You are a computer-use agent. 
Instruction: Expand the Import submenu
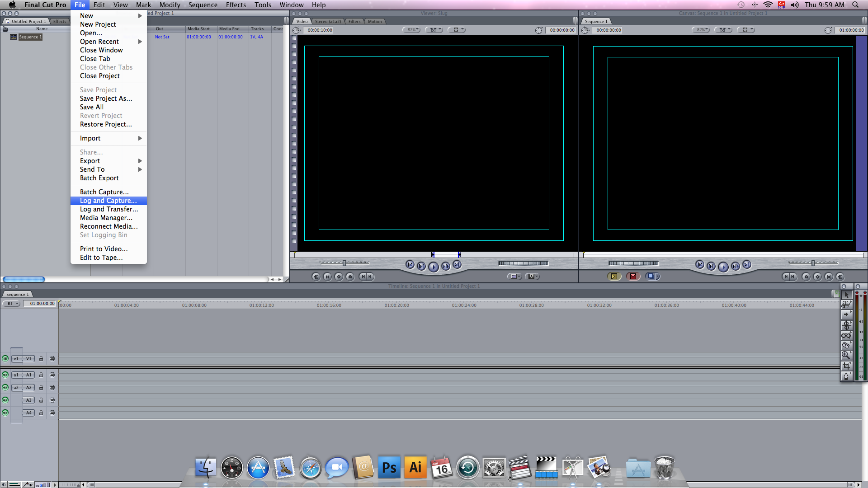tap(110, 138)
